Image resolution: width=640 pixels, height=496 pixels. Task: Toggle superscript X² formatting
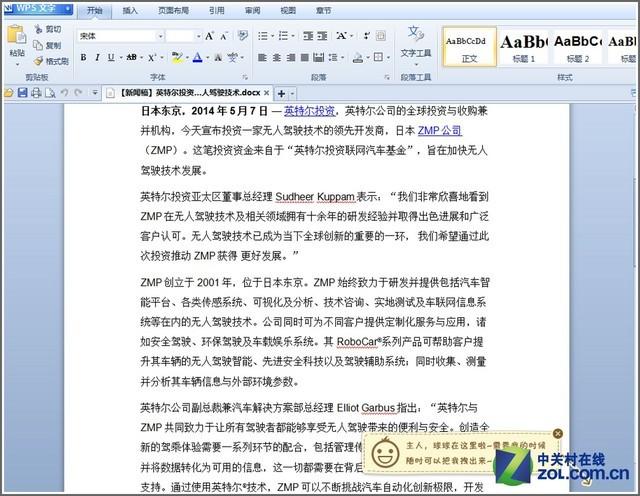click(x=152, y=57)
